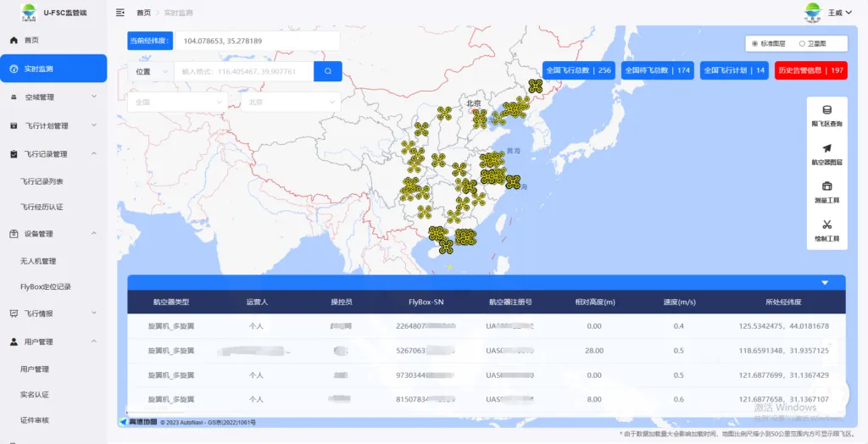Click the sidebar collapse hamburger icon
The width and height of the screenshot is (868, 444).
click(x=120, y=13)
